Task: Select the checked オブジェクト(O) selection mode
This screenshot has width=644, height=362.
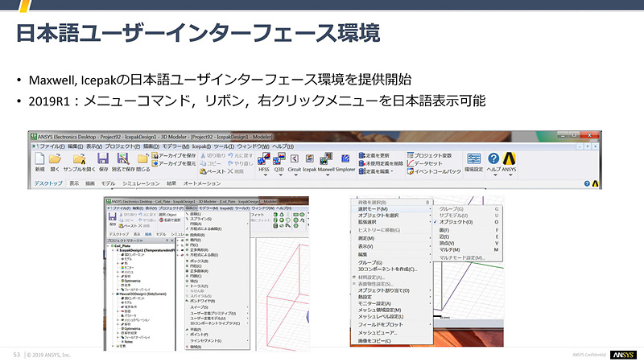Action: coord(456,222)
